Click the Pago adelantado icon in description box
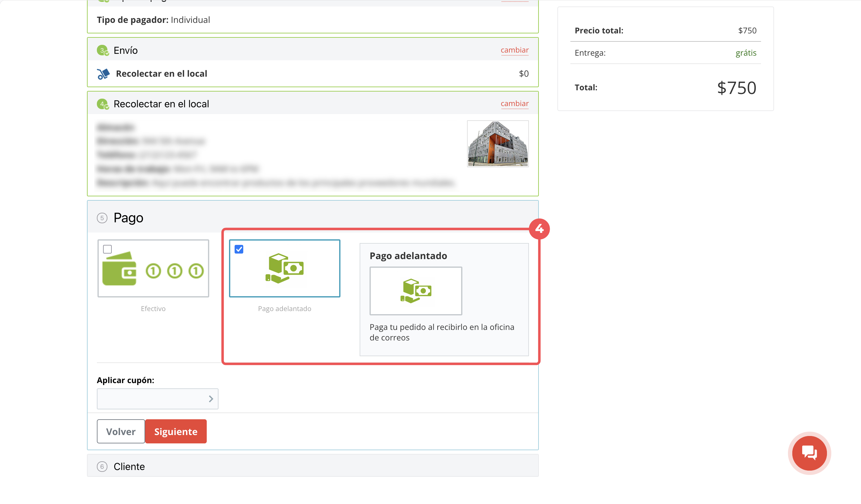Screen dimensions: 861x504 coord(416,291)
